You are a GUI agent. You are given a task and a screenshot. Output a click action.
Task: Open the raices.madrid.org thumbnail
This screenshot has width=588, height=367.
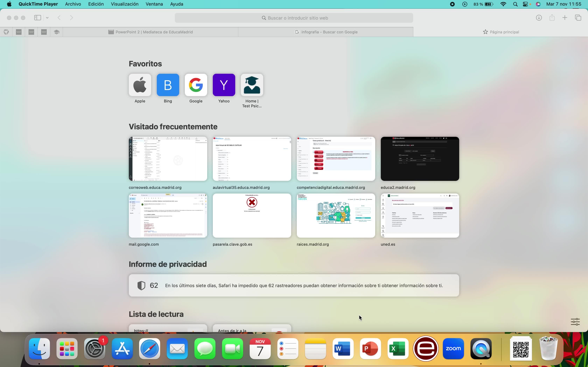(336, 215)
